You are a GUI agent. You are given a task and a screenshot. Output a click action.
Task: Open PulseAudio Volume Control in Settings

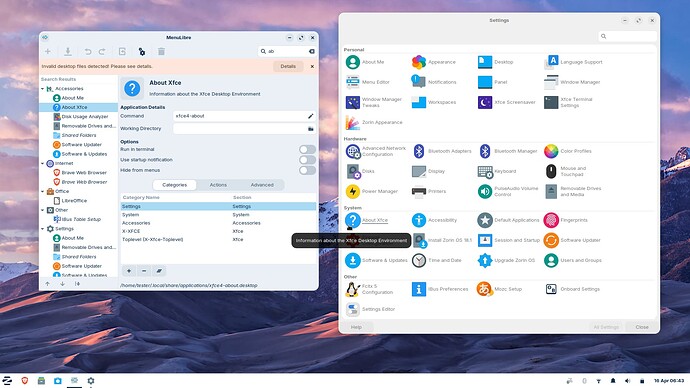(509, 191)
